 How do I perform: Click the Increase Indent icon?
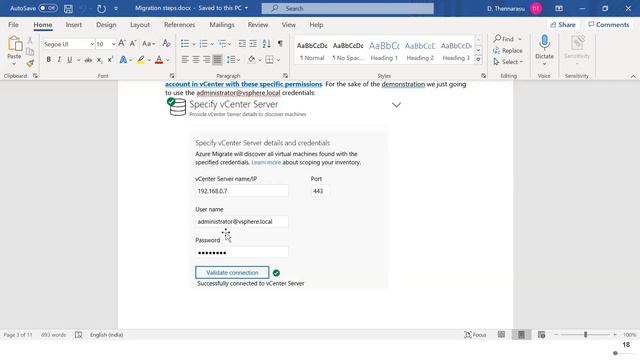(253, 44)
